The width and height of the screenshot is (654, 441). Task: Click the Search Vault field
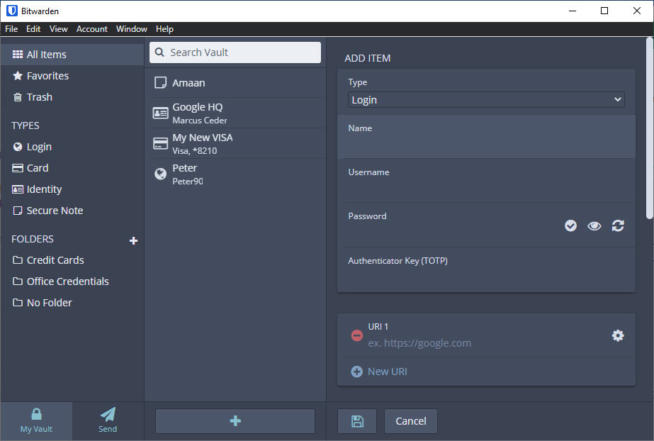pos(235,53)
